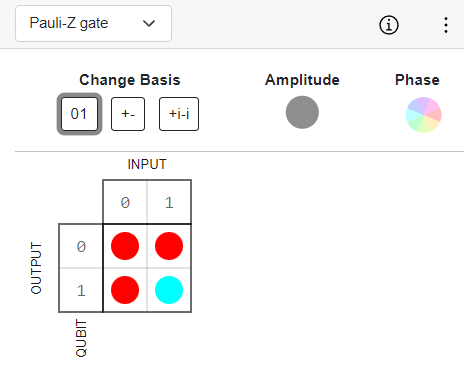Viewport: 464px width, 366px height.
Task: Select the 01 basis button
Action: pyautogui.click(x=79, y=114)
